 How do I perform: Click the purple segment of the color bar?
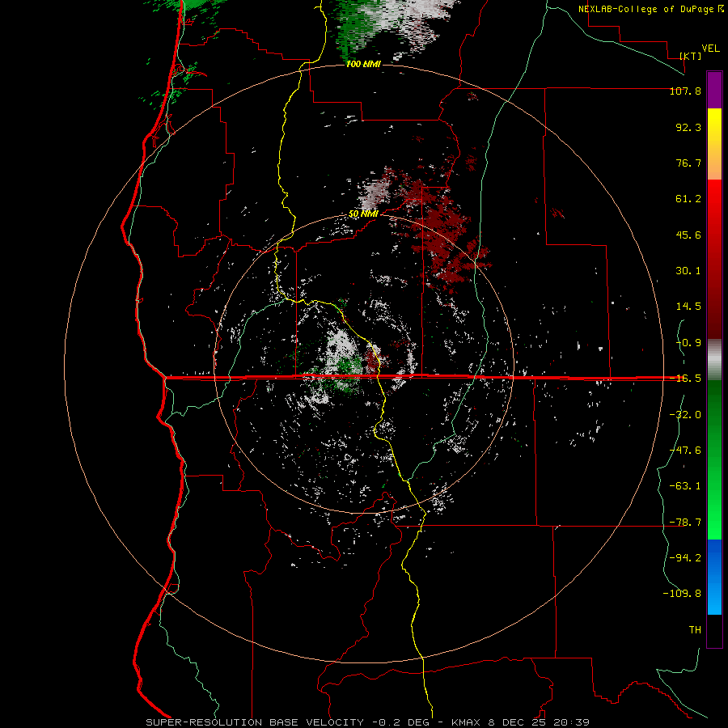click(x=714, y=91)
